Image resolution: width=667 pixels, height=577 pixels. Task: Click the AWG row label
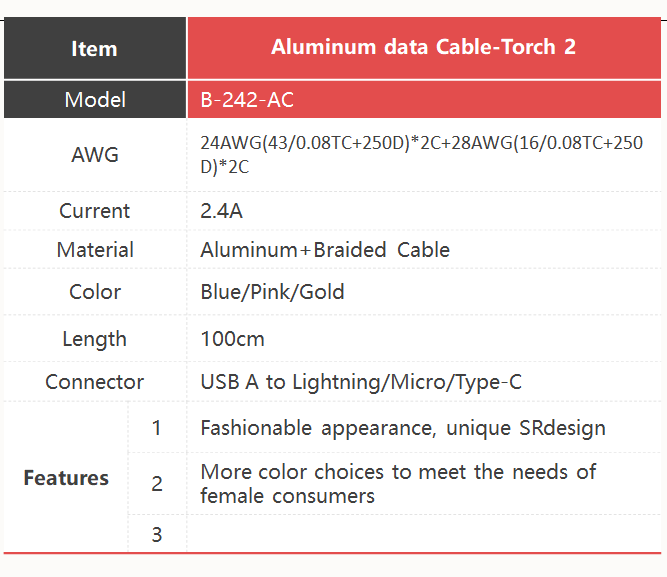[x=95, y=154]
